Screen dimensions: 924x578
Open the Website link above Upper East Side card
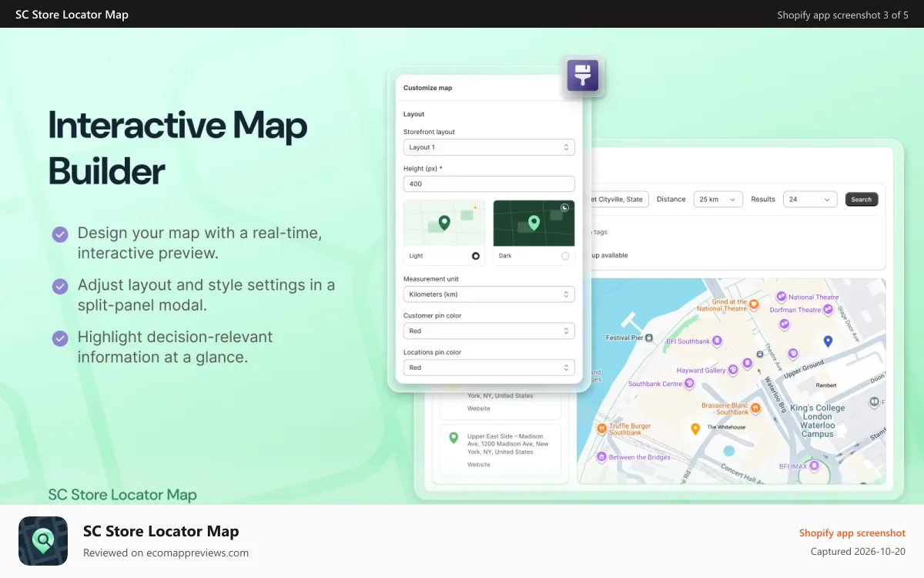coord(479,408)
